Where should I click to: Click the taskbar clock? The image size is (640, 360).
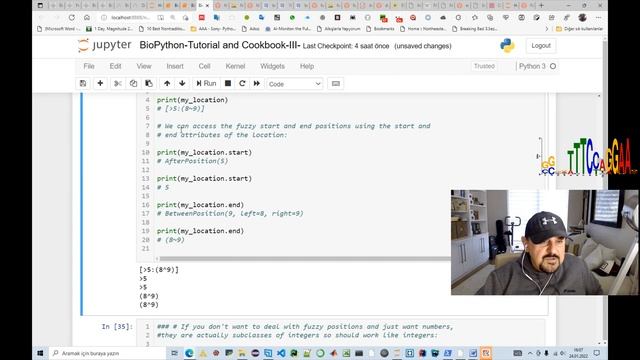578,353
